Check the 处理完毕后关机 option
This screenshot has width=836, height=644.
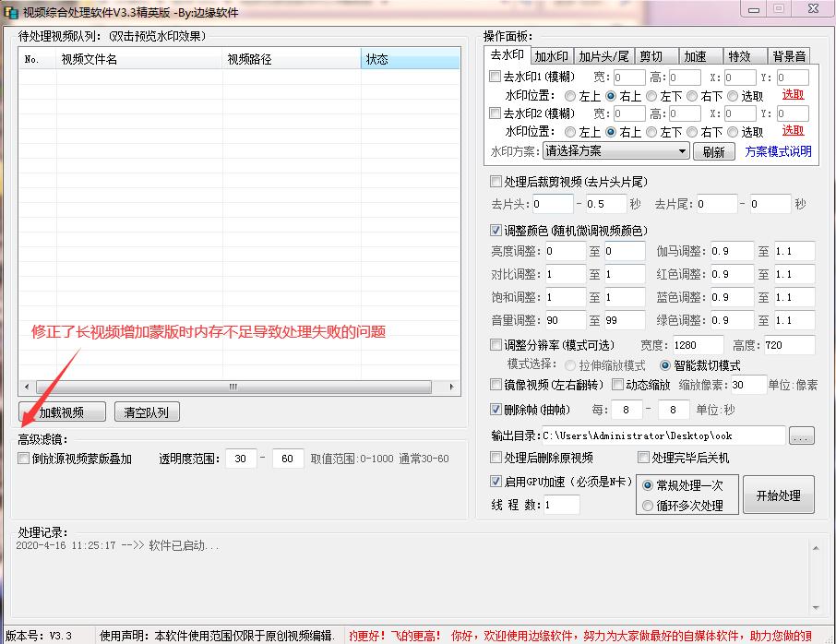643,457
